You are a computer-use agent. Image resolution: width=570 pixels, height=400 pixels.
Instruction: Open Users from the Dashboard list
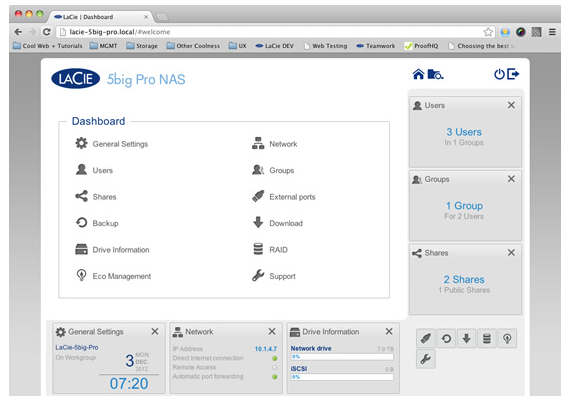pos(94,170)
